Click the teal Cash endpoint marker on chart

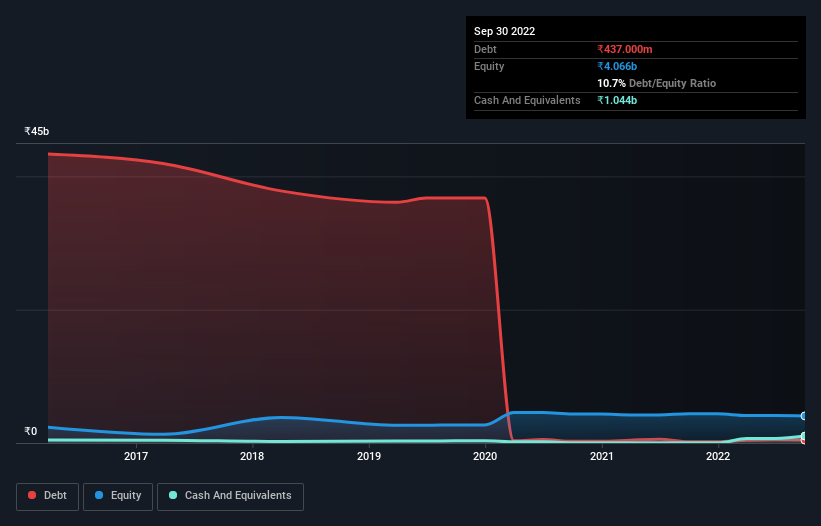804,436
